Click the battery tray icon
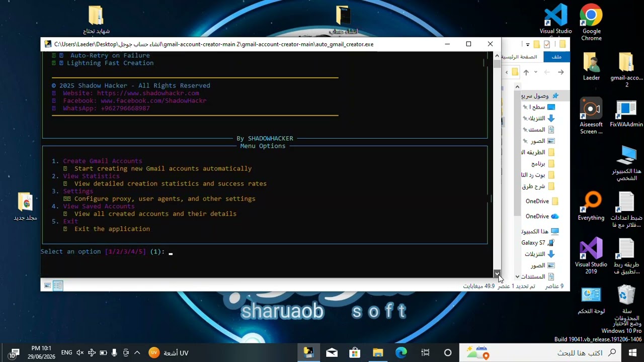The width and height of the screenshot is (644, 362). point(103,353)
